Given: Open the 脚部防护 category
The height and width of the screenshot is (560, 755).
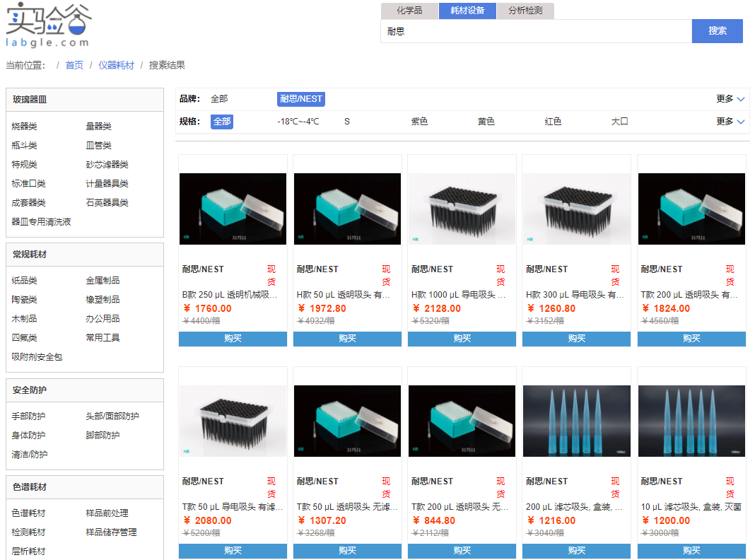Looking at the screenshot, I should 103,436.
